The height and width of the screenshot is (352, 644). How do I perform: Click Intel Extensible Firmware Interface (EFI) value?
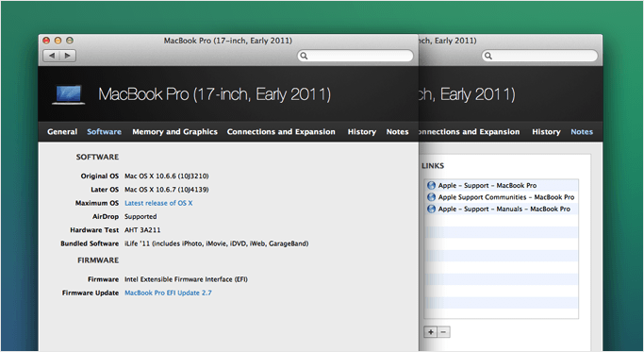[186, 279]
